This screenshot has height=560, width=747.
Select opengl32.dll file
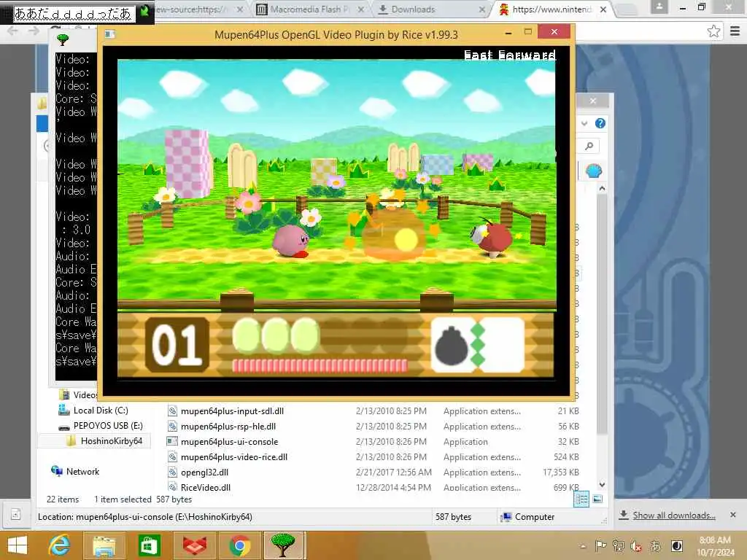(204, 472)
